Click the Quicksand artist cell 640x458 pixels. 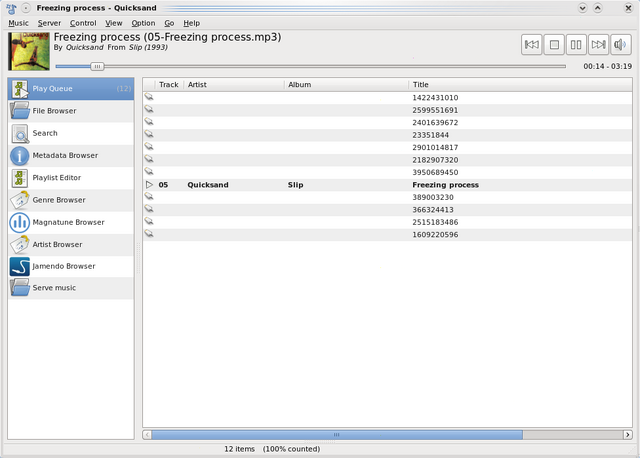tap(208, 185)
